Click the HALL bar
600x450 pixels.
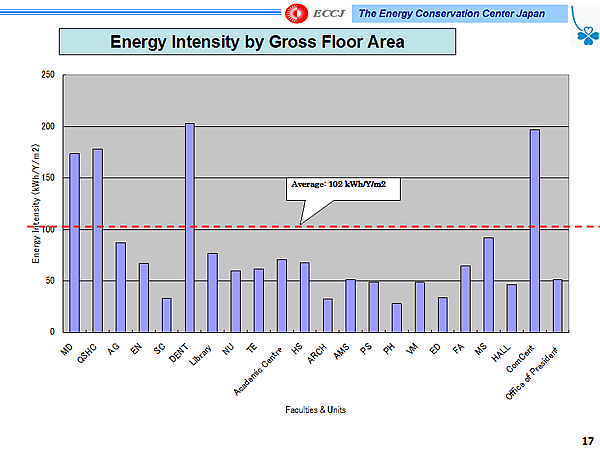point(512,308)
